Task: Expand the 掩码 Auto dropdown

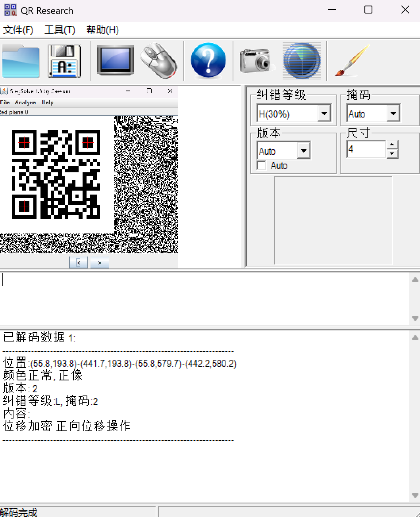Action: (x=393, y=114)
